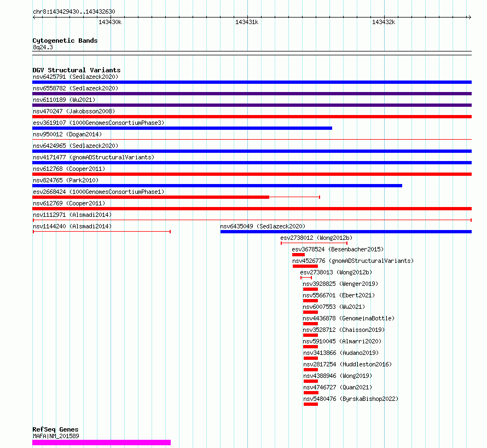
Task: Click the 8q24.3 band label
Action: 43,47
